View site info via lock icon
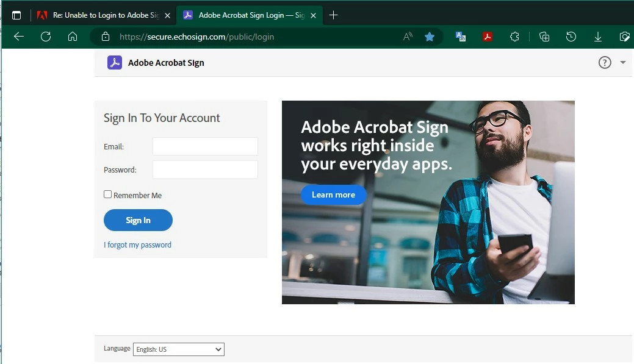 (106, 37)
